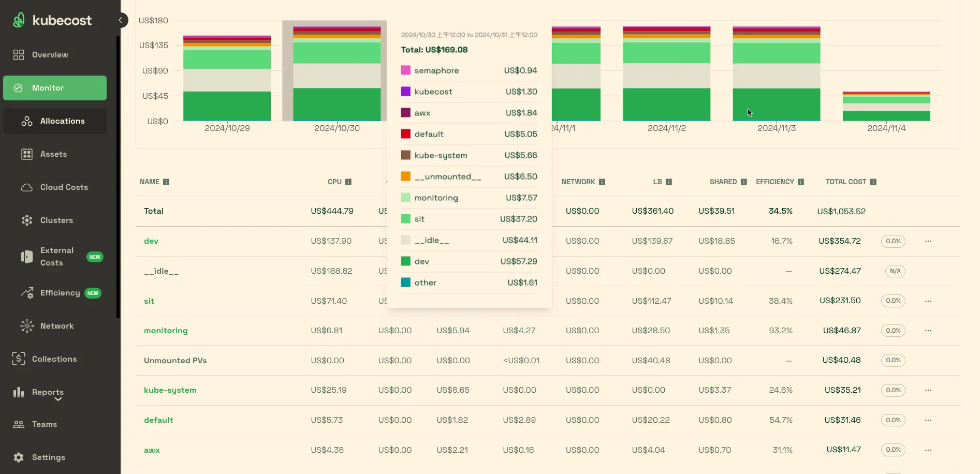Click the Clusters gear icon
980x474 pixels.
pos(27,220)
